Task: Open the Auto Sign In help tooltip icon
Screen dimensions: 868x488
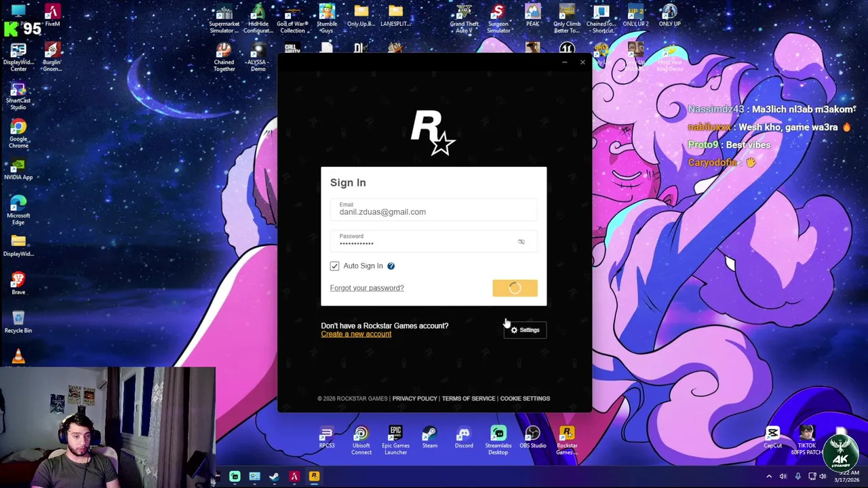Action: [391, 266]
